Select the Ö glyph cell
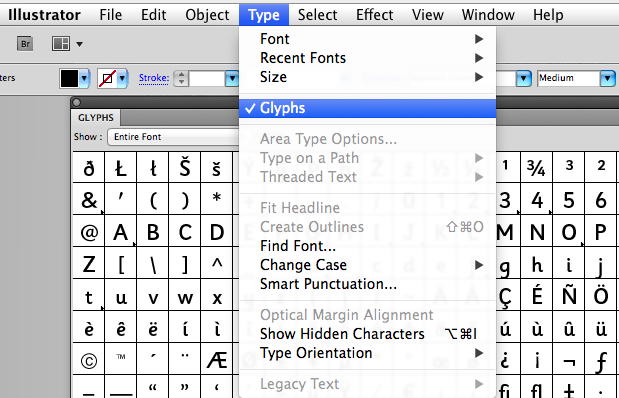This screenshot has height=398, width=619. point(601,295)
